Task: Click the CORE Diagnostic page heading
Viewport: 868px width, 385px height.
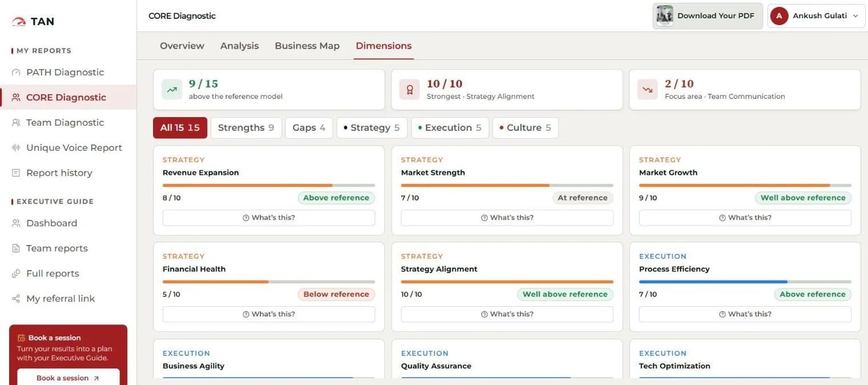Action: tap(182, 16)
